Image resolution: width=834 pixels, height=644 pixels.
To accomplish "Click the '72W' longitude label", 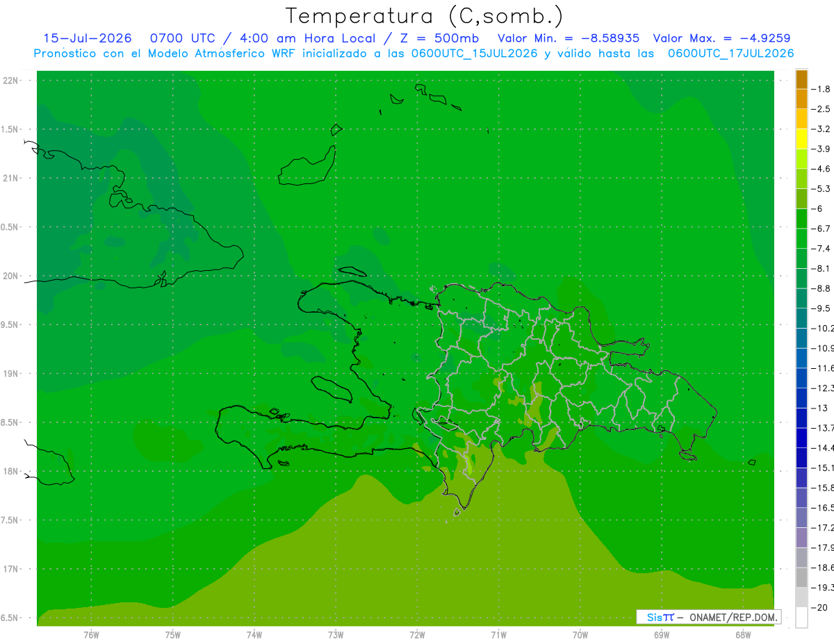I will 417,634.
